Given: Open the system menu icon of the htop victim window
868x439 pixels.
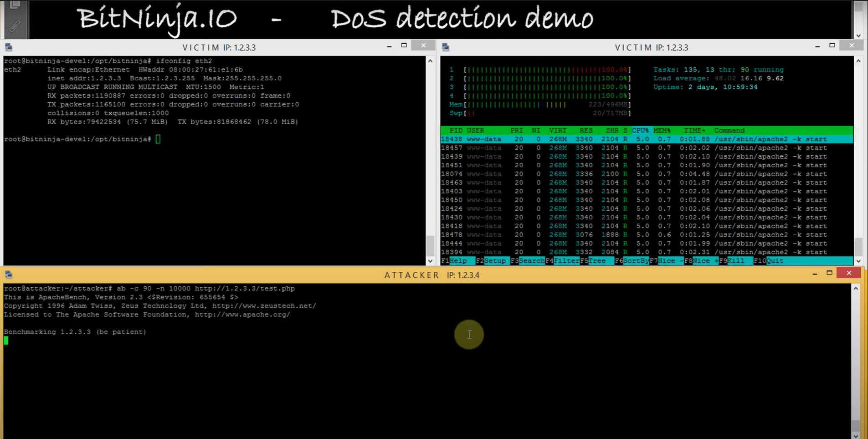Looking at the screenshot, I should click(446, 47).
